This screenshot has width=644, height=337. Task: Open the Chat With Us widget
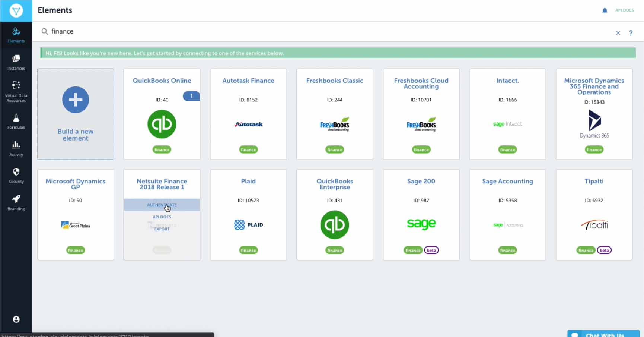click(x=603, y=334)
